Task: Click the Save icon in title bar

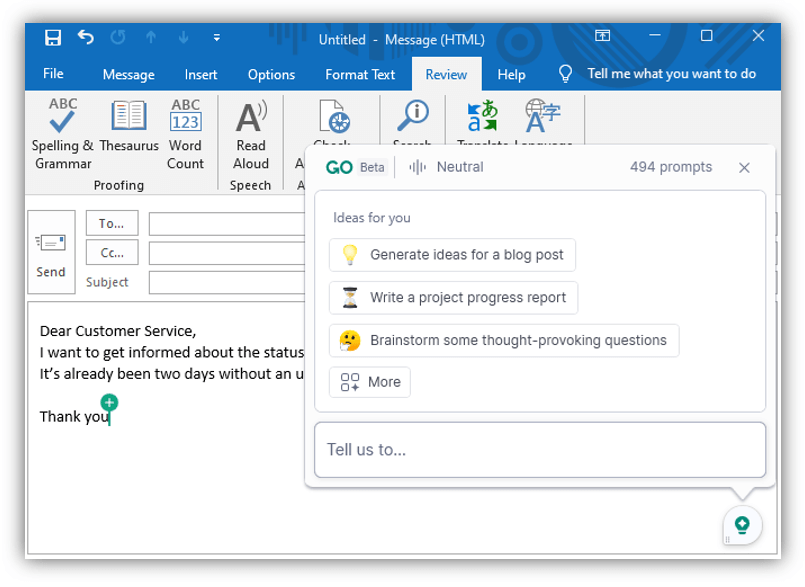Action: [x=53, y=37]
